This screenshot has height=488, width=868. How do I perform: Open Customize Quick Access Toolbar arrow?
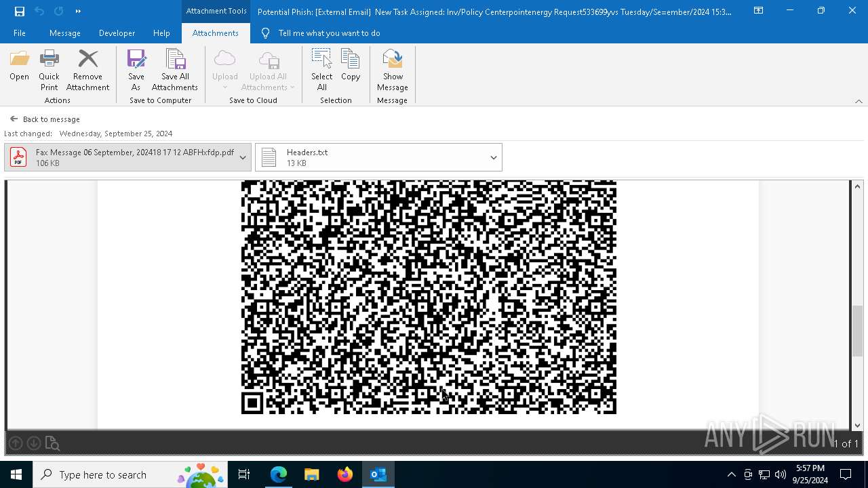click(x=78, y=11)
